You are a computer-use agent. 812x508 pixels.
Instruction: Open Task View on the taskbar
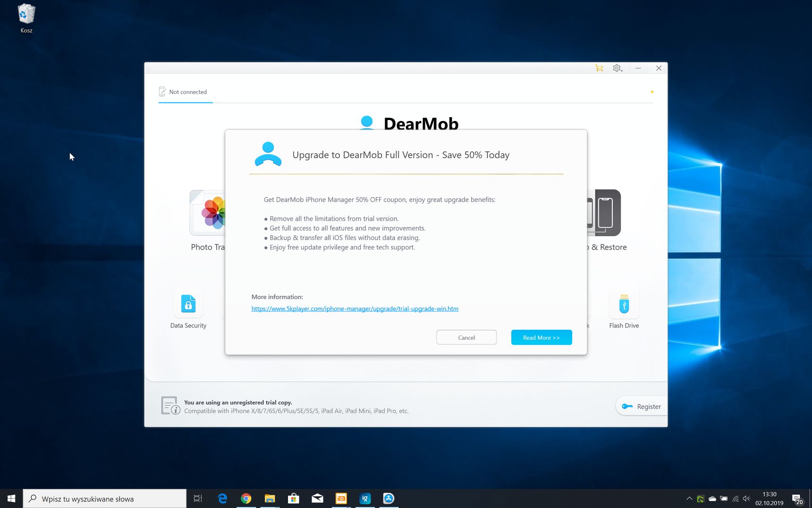pos(198,499)
